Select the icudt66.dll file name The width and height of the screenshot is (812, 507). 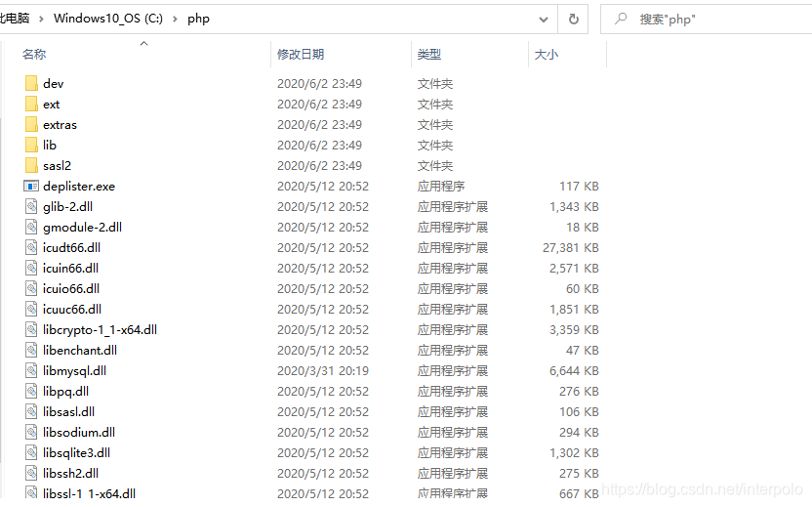pos(71,248)
